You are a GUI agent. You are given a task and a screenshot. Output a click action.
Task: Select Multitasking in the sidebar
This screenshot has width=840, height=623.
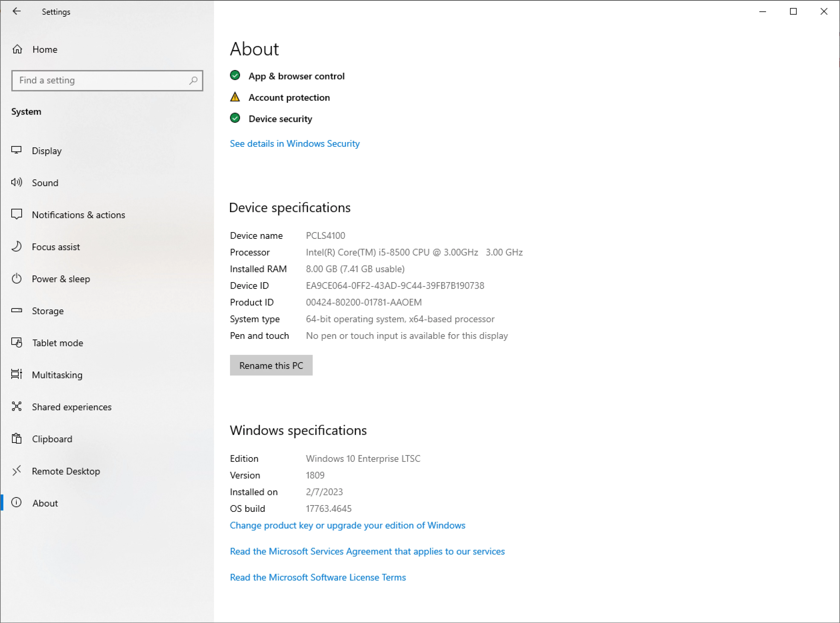tap(57, 375)
